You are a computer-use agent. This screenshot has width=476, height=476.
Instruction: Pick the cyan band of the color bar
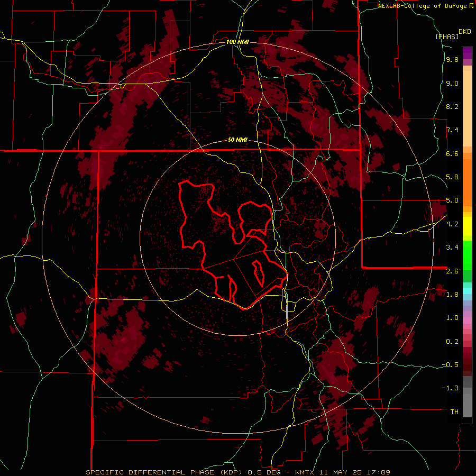click(x=467, y=291)
